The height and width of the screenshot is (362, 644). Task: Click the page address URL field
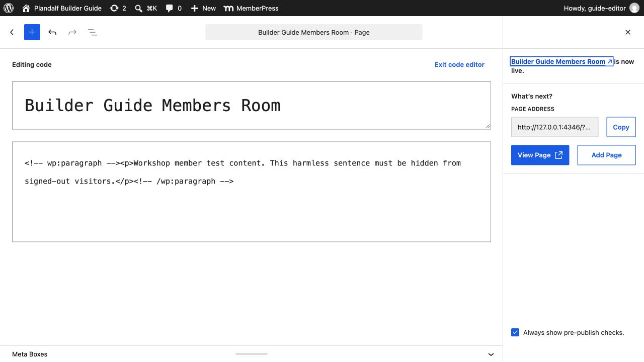pyautogui.click(x=555, y=127)
